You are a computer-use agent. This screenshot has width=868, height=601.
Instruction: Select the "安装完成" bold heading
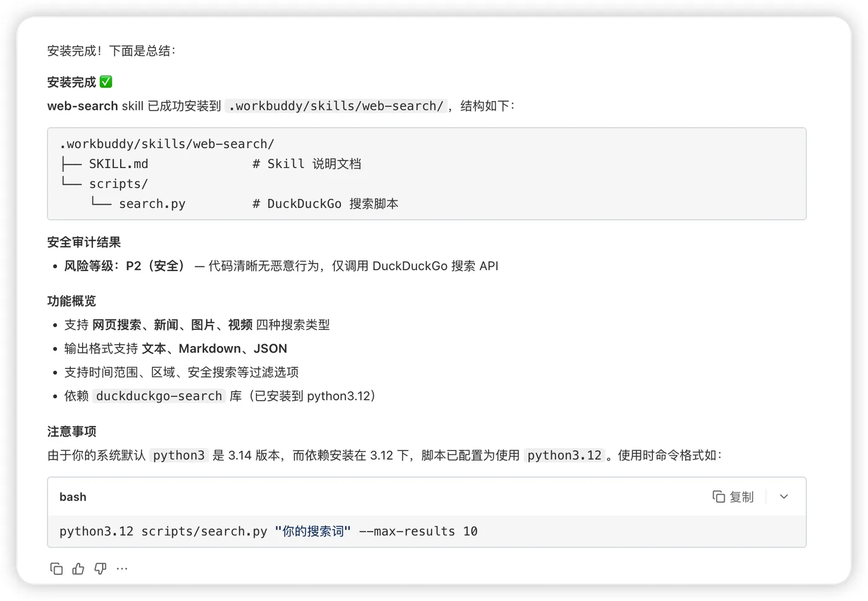72,82
